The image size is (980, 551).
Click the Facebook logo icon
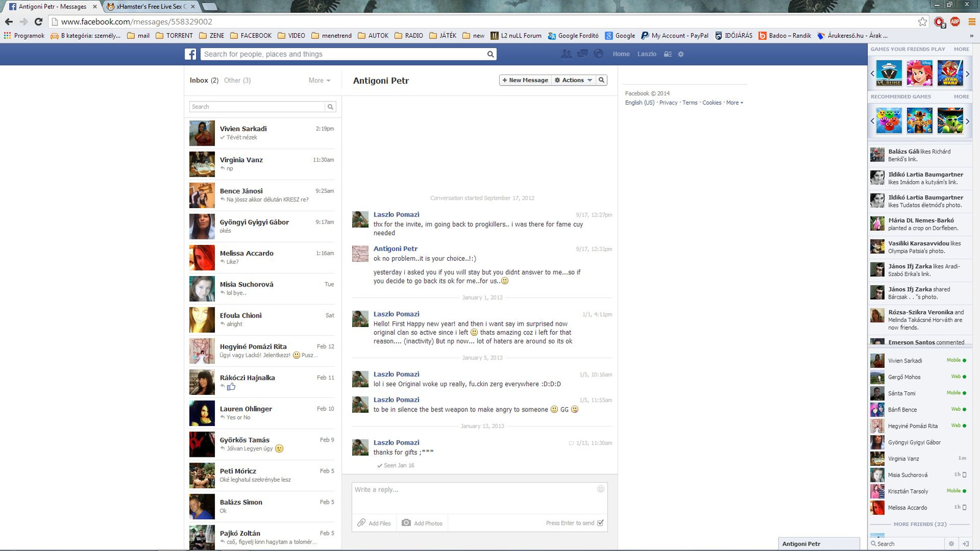point(190,54)
